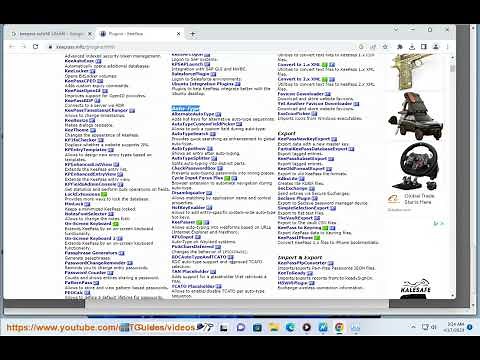The width and height of the screenshot is (480, 360).
Task: Click the Import & Export section heading
Action: tap(300, 258)
